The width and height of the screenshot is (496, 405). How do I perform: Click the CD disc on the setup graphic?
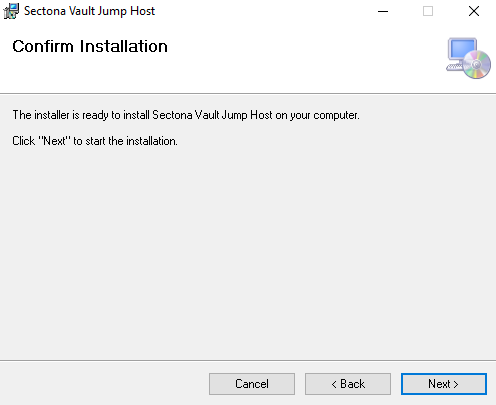click(477, 65)
